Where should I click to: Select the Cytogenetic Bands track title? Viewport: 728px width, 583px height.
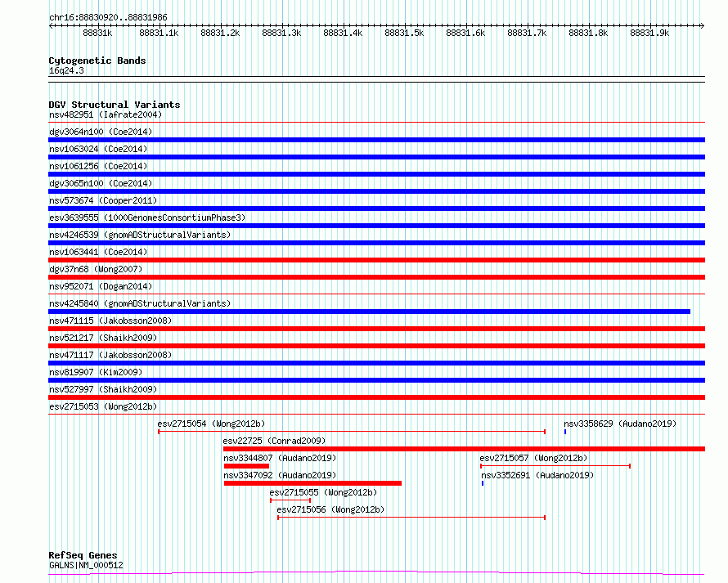[97, 61]
